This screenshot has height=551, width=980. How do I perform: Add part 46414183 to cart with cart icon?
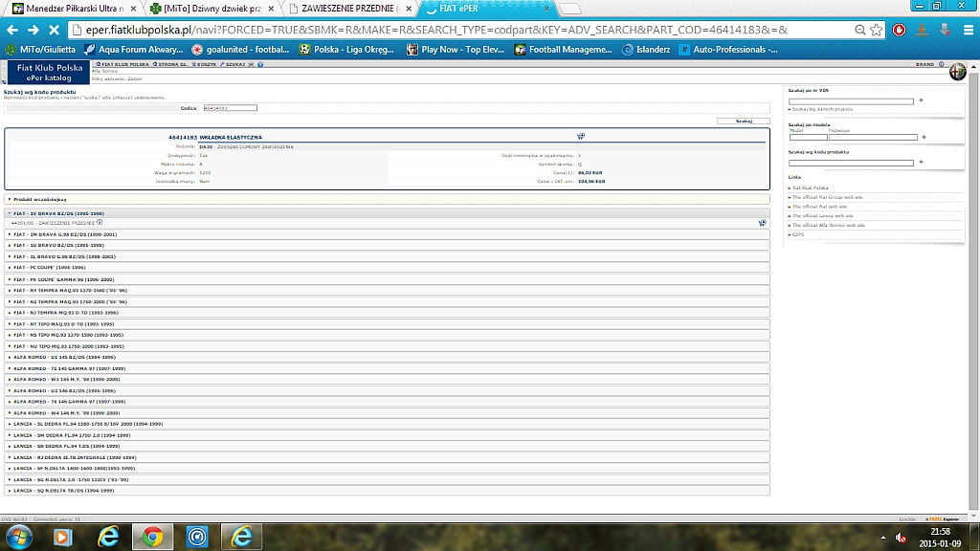click(x=581, y=136)
